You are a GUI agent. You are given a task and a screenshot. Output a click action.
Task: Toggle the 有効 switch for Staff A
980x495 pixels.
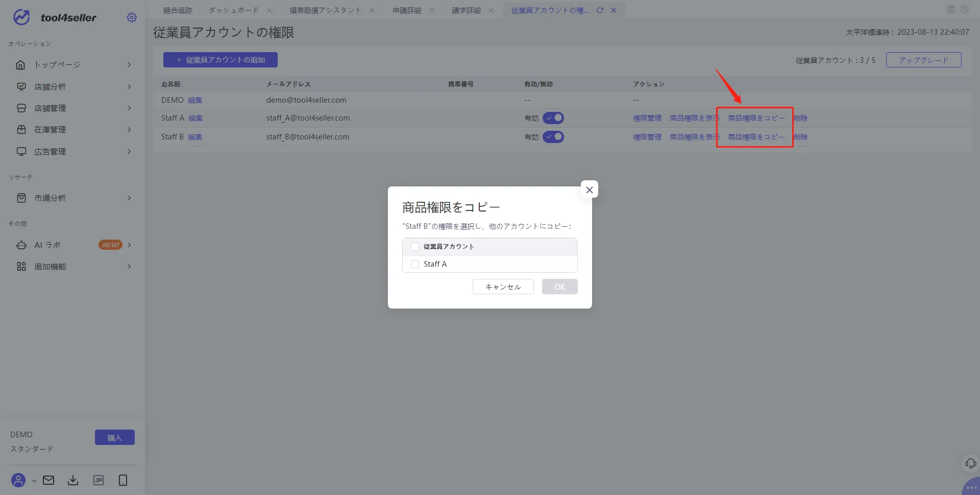pos(553,118)
